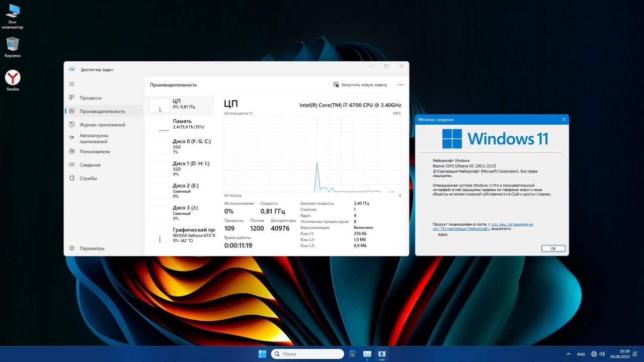Screen dimensions: 644x362
Task: Open the Процессы page
Action: coord(104,98)
